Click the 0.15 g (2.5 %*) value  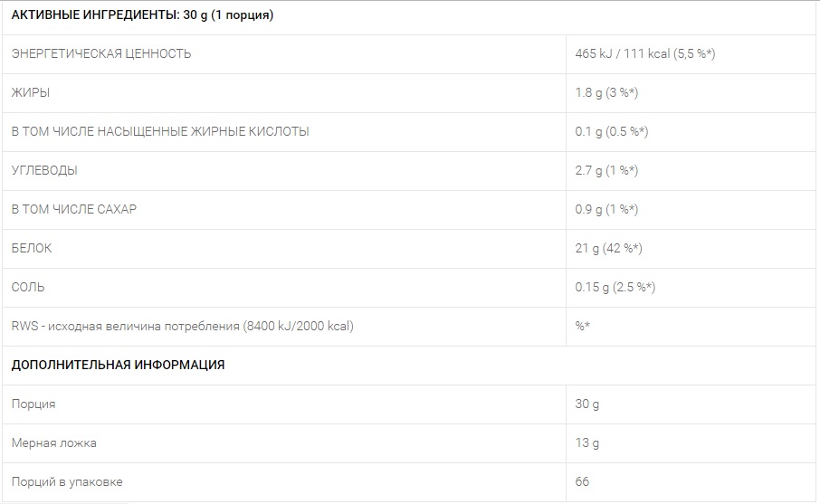[615, 287]
